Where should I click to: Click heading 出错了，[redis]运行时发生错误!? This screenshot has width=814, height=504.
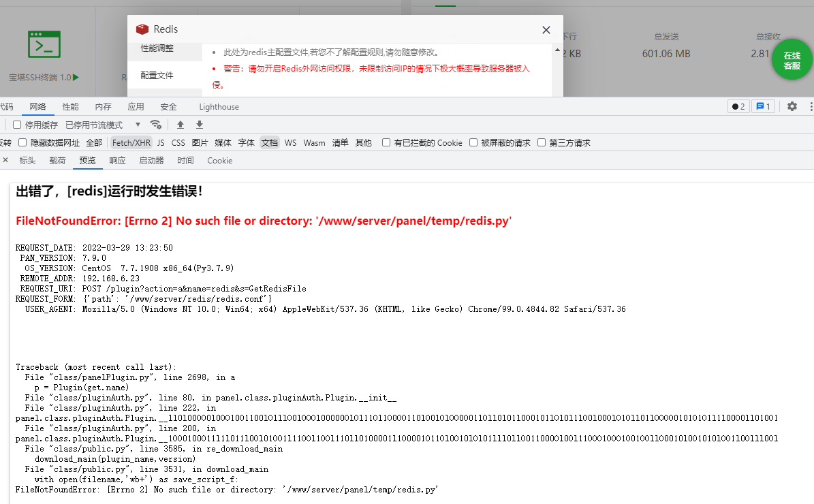point(109,191)
